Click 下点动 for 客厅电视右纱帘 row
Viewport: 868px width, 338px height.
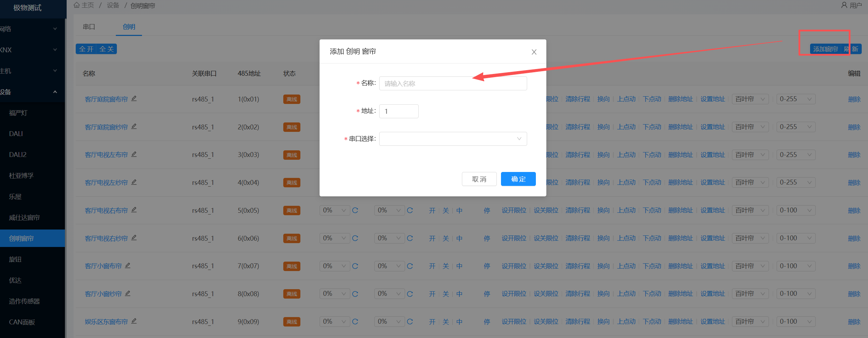coord(652,238)
